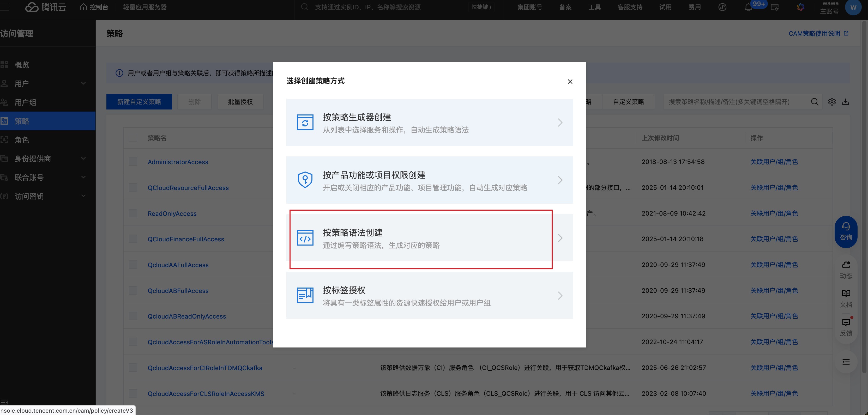Click the 批量授权 button

click(x=240, y=102)
